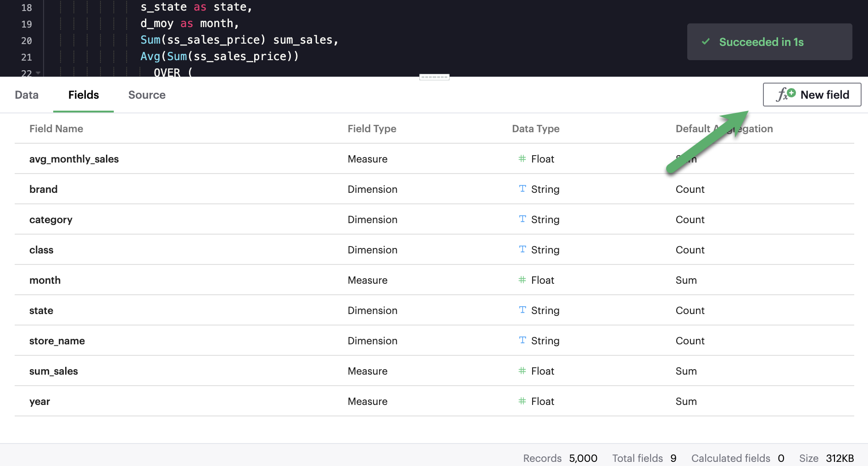868x466 pixels.
Task: Click the String type icon for state
Action: 522,310
